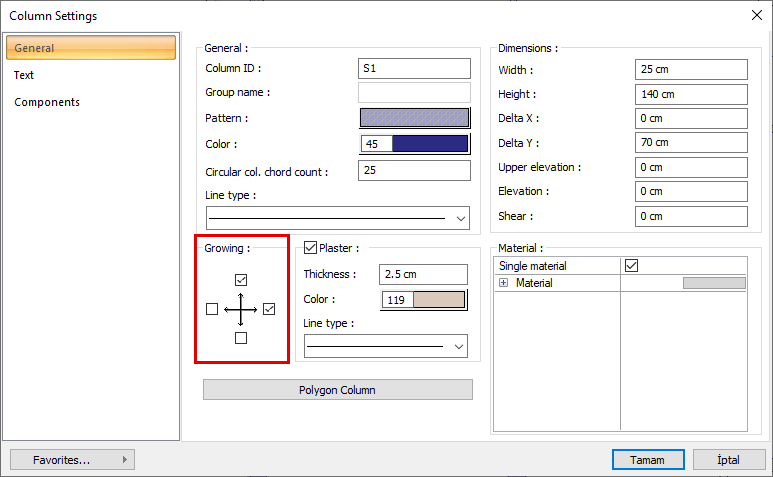Click the Pattern hatch swatch
Screen dimensions: 773x477
[414, 118]
